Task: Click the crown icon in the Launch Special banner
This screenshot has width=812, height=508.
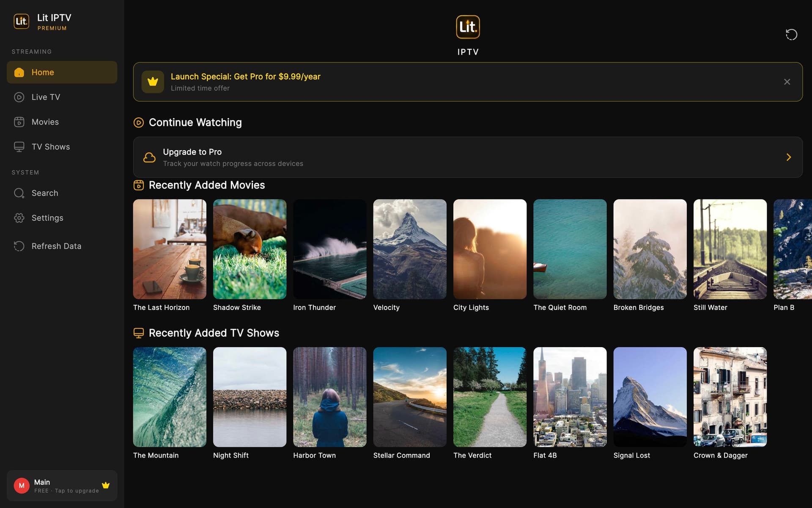Action: click(153, 81)
